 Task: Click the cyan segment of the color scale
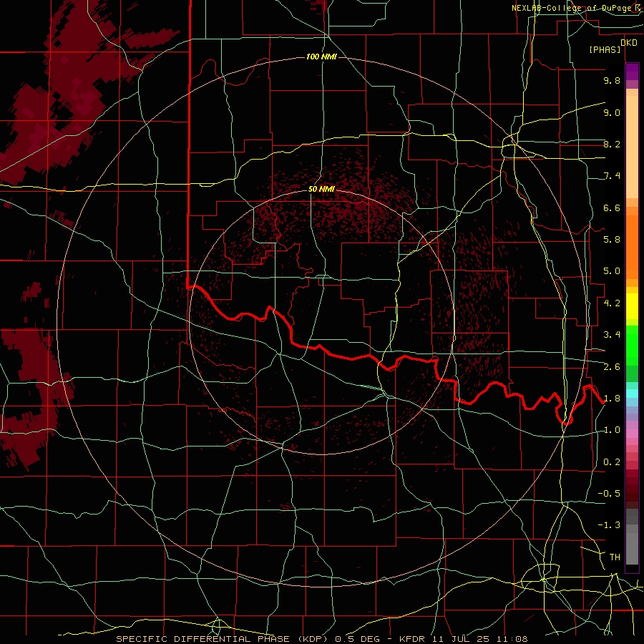pos(632,394)
